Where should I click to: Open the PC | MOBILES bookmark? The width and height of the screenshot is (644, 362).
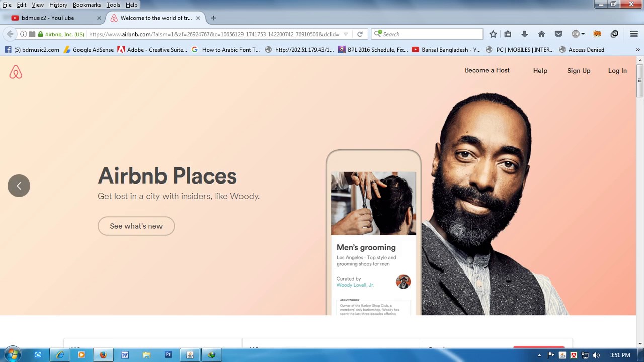point(519,50)
